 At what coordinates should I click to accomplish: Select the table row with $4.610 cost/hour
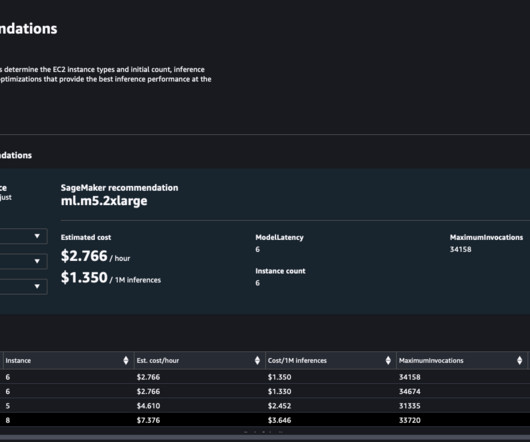[x=265, y=406]
